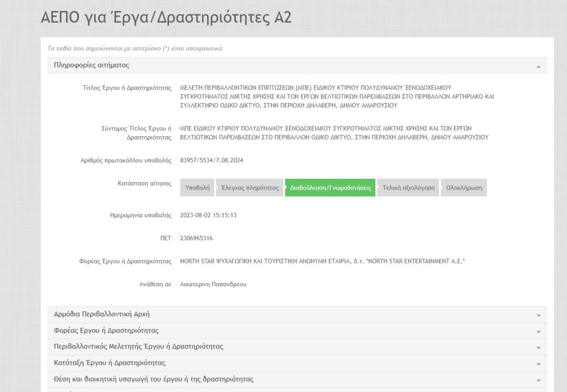This screenshot has width=567, height=392.
Task: Collapse the Πληροφορίες αιτήματος section title
Action: click(x=91, y=65)
